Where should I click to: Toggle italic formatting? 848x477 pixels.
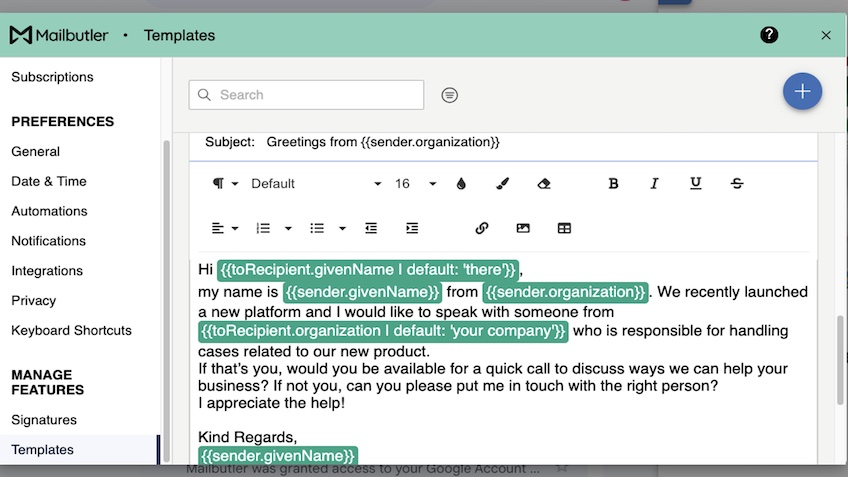[x=654, y=184]
